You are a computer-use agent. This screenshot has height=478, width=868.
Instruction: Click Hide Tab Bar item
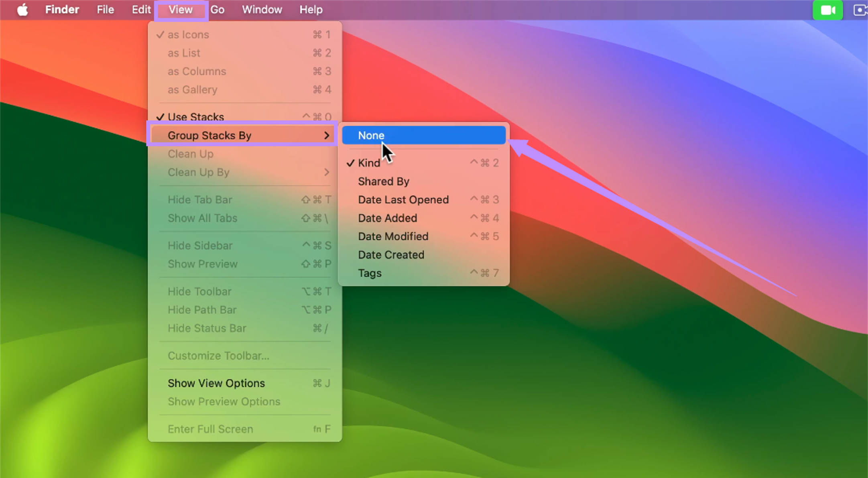click(245, 199)
